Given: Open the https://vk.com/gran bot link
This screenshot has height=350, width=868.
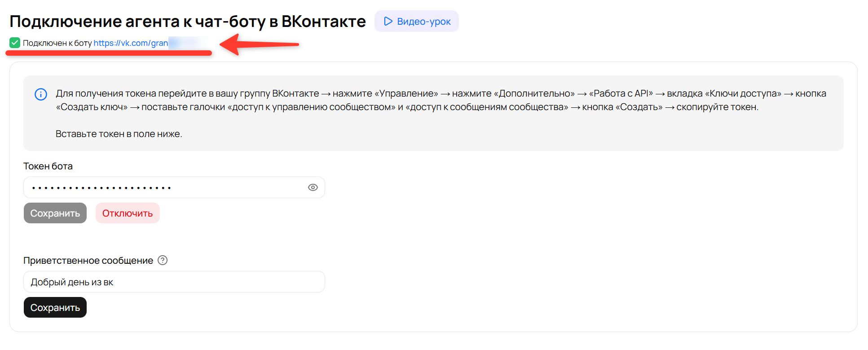Looking at the screenshot, I should point(131,43).
